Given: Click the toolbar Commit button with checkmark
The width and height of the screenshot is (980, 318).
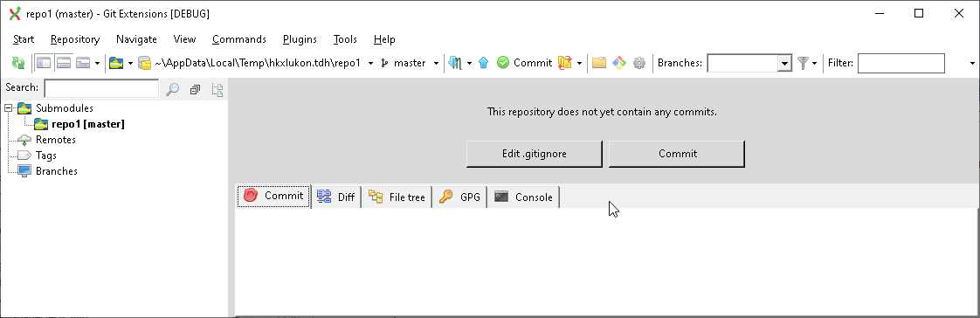Looking at the screenshot, I should [524, 63].
